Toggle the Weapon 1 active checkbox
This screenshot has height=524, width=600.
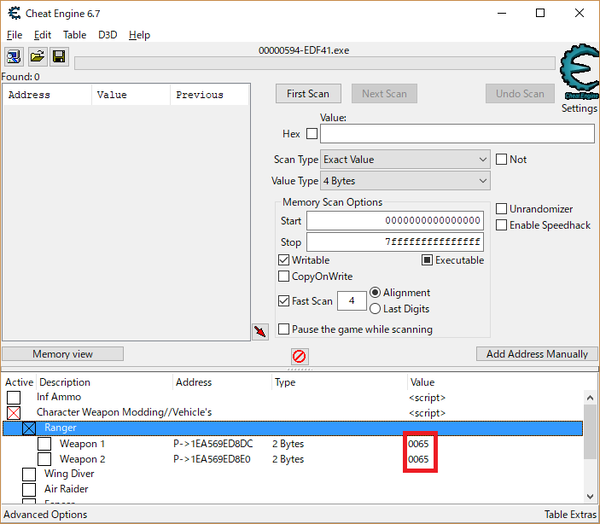(44, 444)
